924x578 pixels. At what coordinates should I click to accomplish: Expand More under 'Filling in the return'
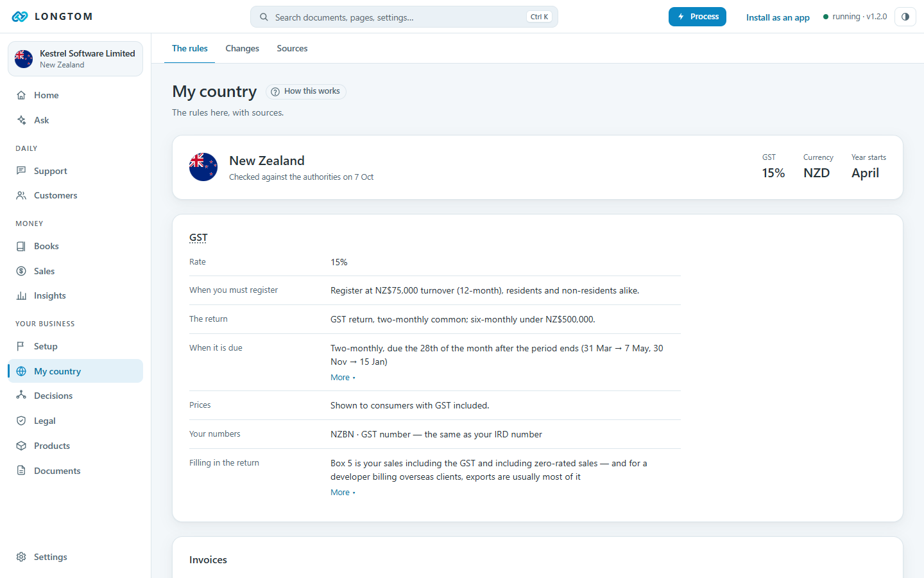(x=343, y=493)
